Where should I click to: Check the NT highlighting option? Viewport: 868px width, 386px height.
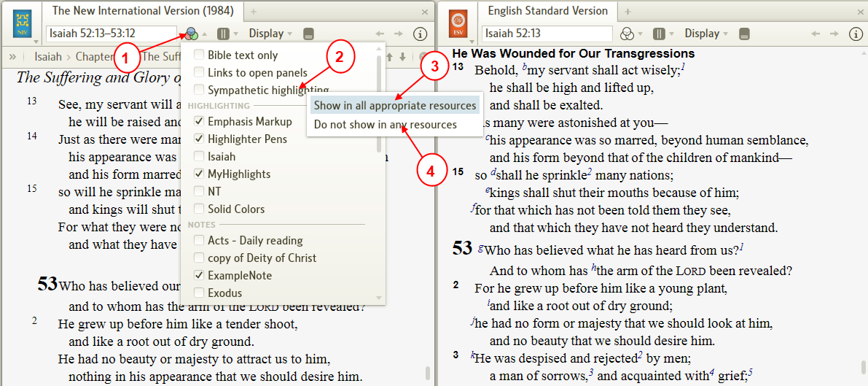coord(198,191)
